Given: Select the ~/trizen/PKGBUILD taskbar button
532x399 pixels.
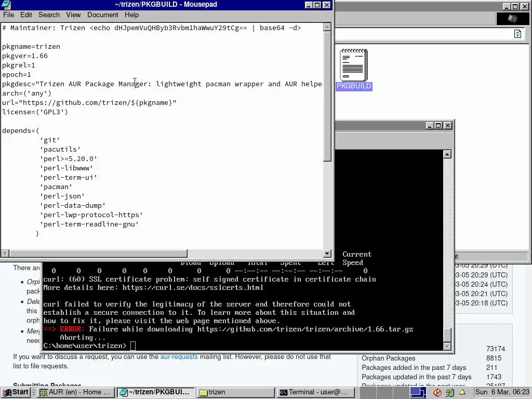Looking at the screenshot, I should (x=156, y=392).
